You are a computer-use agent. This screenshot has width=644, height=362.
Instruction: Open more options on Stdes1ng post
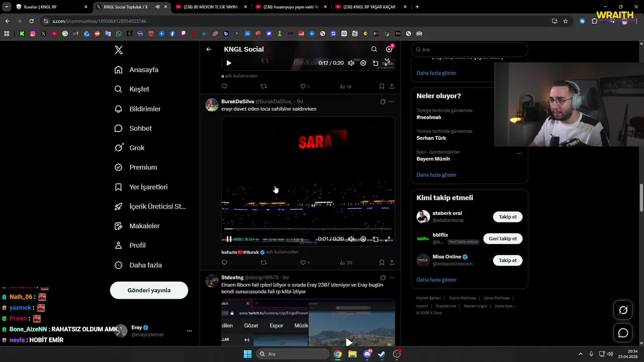392,278
